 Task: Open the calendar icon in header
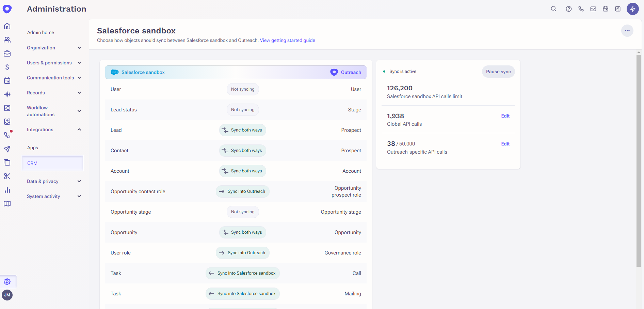[x=606, y=9]
